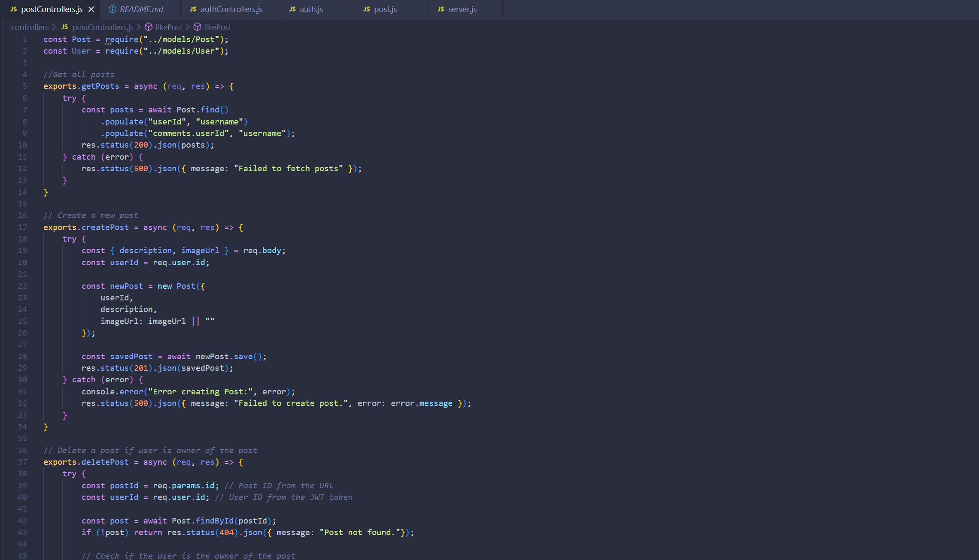Click the chevron after the controllers breadcrumb

(54, 27)
